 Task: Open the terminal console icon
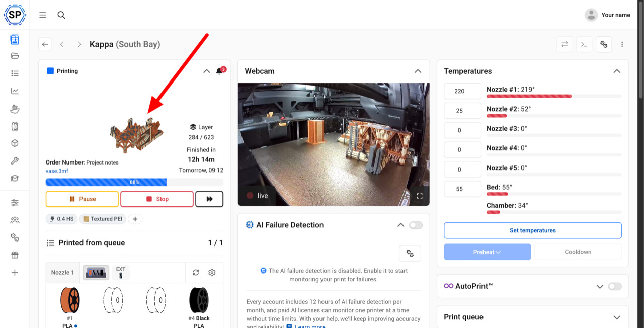point(584,44)
